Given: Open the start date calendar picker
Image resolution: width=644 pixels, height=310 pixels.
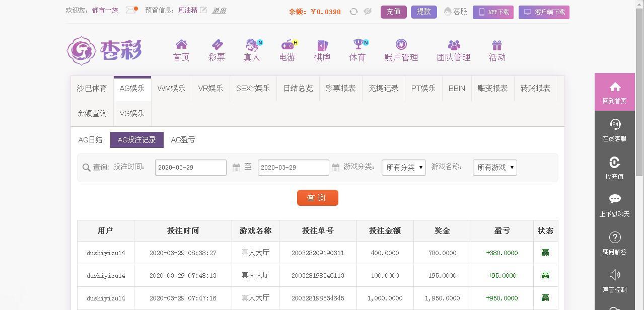Looking at the screenshot, I should click(x=236, y=168).
